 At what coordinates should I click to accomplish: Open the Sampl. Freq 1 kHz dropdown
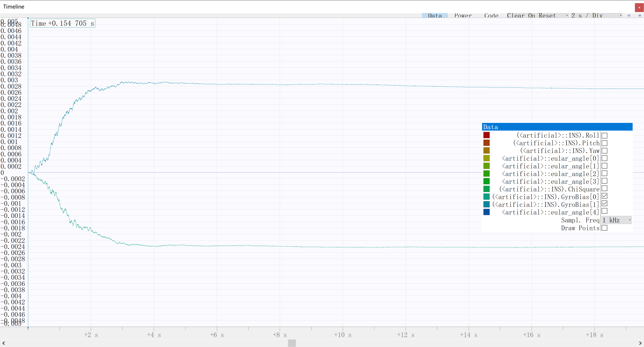coord(616,220)
